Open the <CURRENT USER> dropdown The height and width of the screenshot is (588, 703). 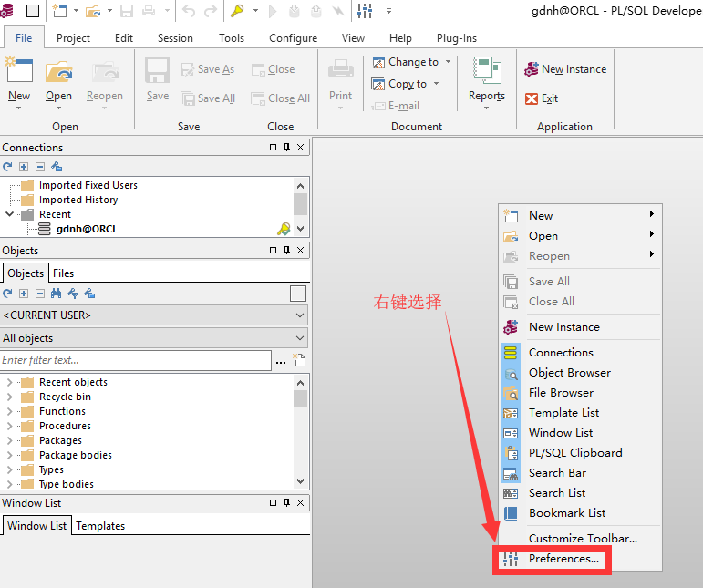point(300,315)
